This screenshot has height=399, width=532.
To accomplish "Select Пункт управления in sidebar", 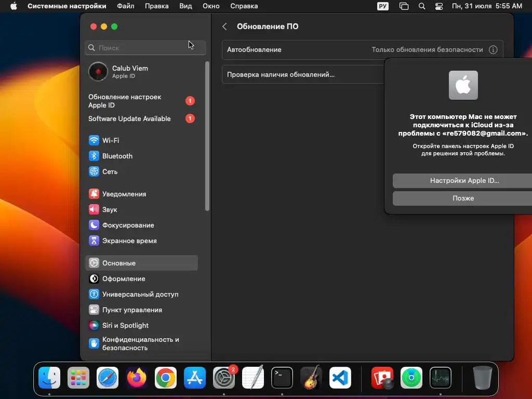I will [x=141, y=310].
